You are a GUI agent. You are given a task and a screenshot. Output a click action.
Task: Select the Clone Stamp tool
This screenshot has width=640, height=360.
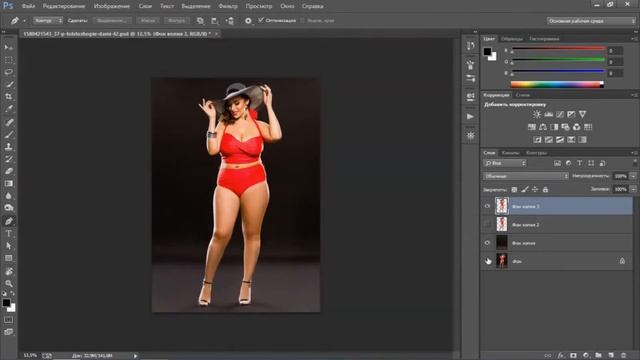[8, 147]
